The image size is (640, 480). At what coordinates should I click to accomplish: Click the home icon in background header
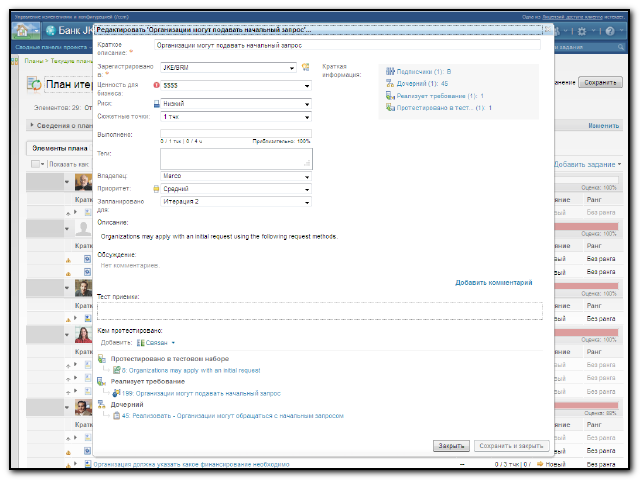coord(22,31)
